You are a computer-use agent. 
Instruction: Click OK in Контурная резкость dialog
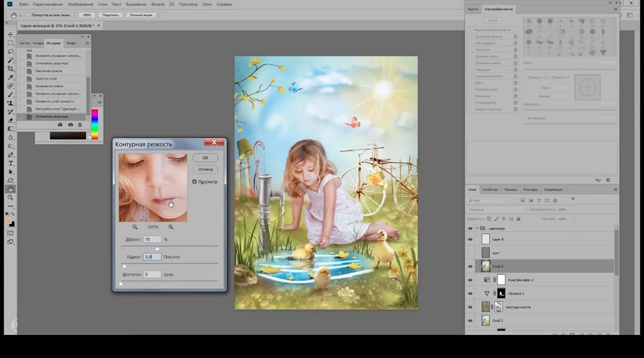pos(205,158)
